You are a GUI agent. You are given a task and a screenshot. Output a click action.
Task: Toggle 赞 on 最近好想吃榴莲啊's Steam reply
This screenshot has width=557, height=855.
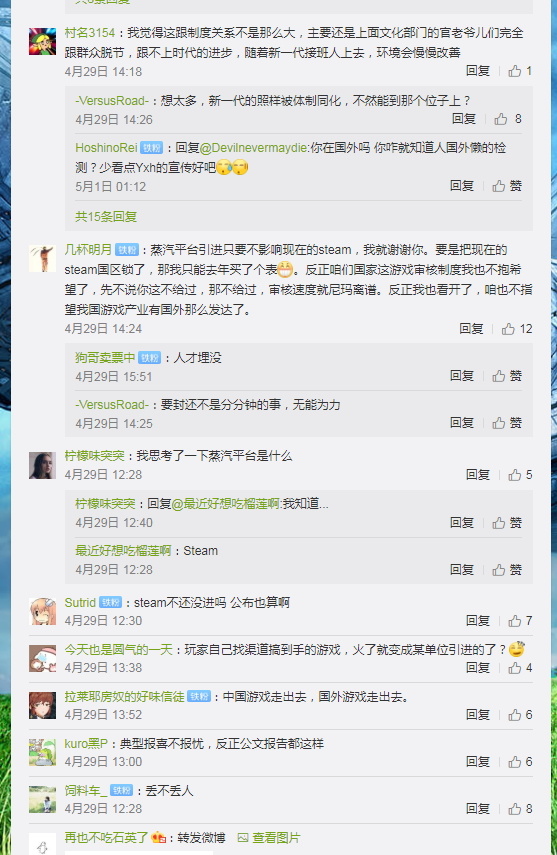coord(507,570)
